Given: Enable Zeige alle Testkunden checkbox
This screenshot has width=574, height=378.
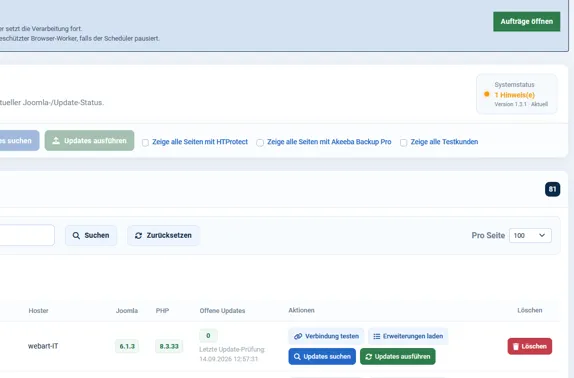Looking at the screenshot, I should [403, 142].
